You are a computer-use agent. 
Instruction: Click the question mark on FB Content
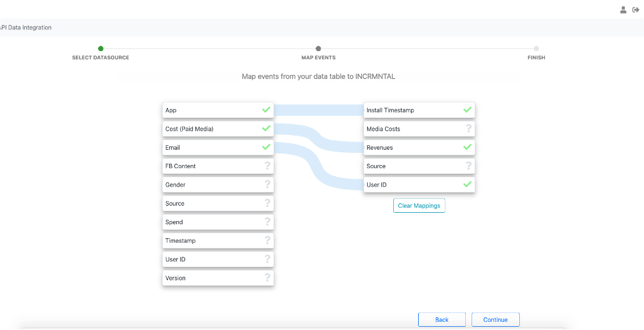[267, 166]
